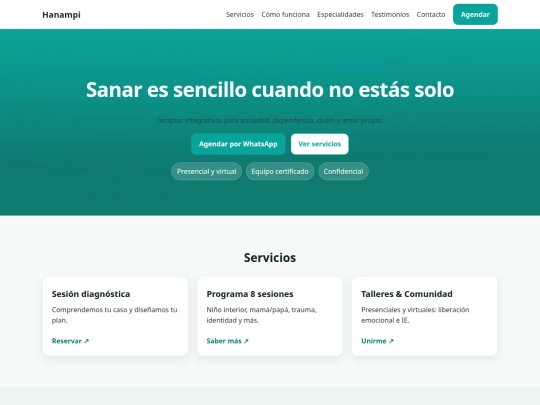
Task: Click the Talleres & Comunidad card title
Action: pos(407,294)
